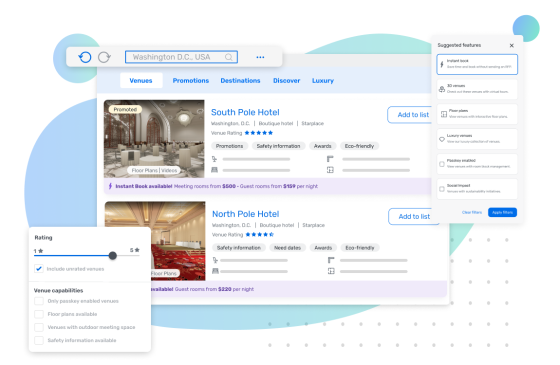Uncheck Include unrated venues

tap(39, 269)
